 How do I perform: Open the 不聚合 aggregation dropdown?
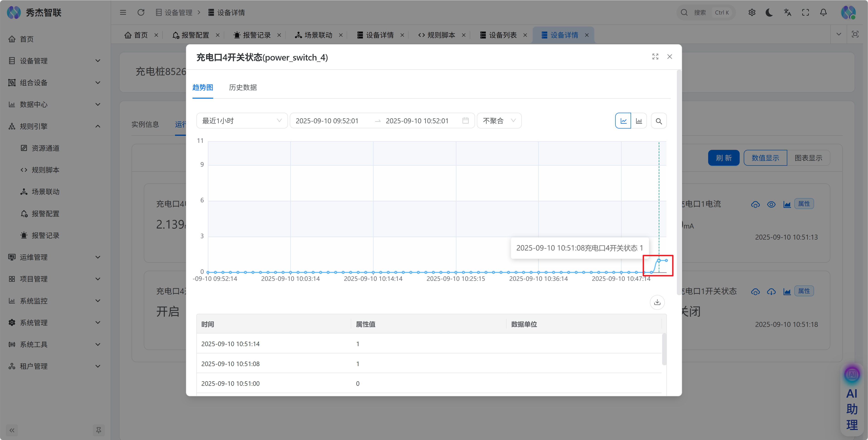pos(499,121)
